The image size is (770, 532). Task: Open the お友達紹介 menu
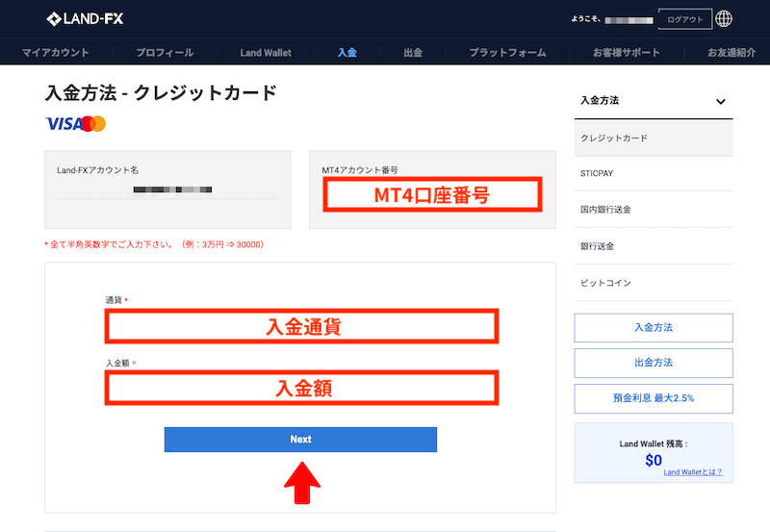731,53
